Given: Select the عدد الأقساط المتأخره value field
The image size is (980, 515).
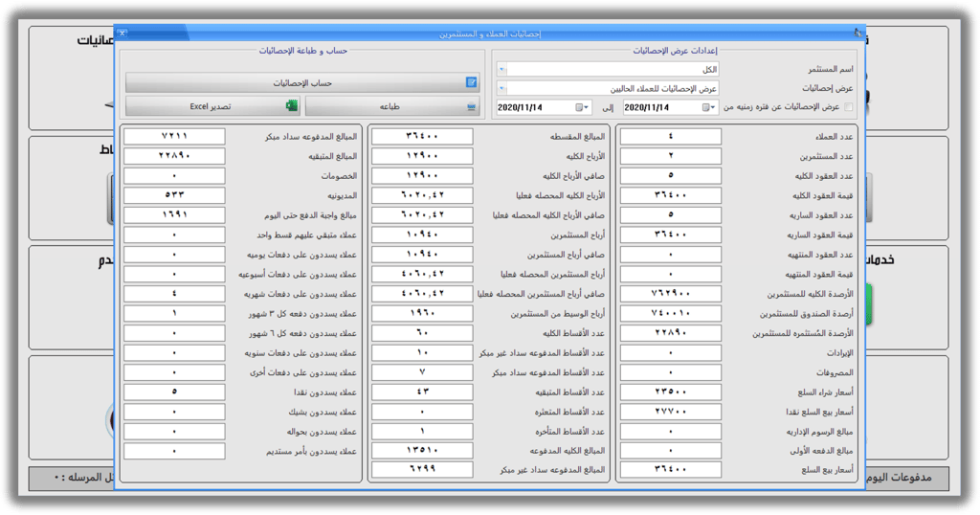Looking at the screenshot, I should coord(422,432).
